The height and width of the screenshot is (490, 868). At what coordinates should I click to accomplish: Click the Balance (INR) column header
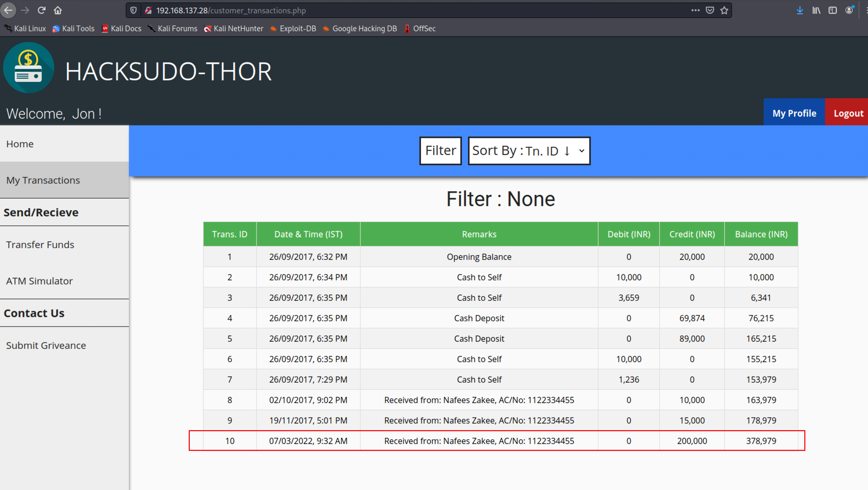(x=761, y=234)
